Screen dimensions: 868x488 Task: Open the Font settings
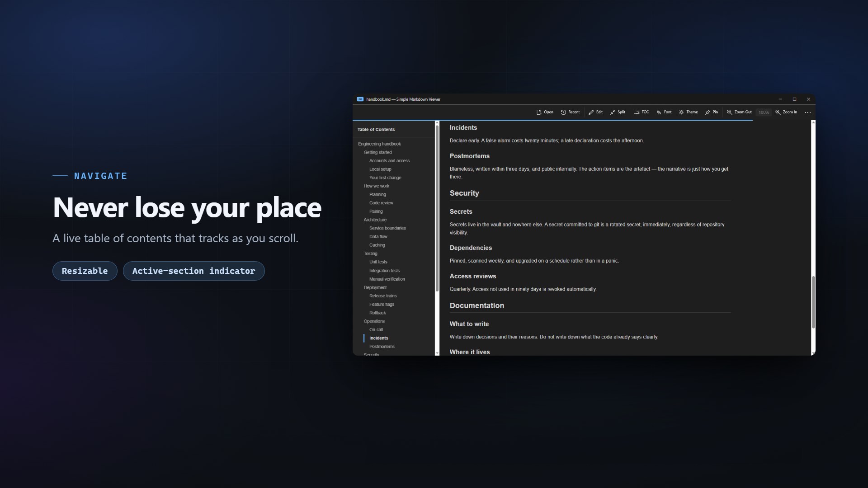[x=664, y=112]
